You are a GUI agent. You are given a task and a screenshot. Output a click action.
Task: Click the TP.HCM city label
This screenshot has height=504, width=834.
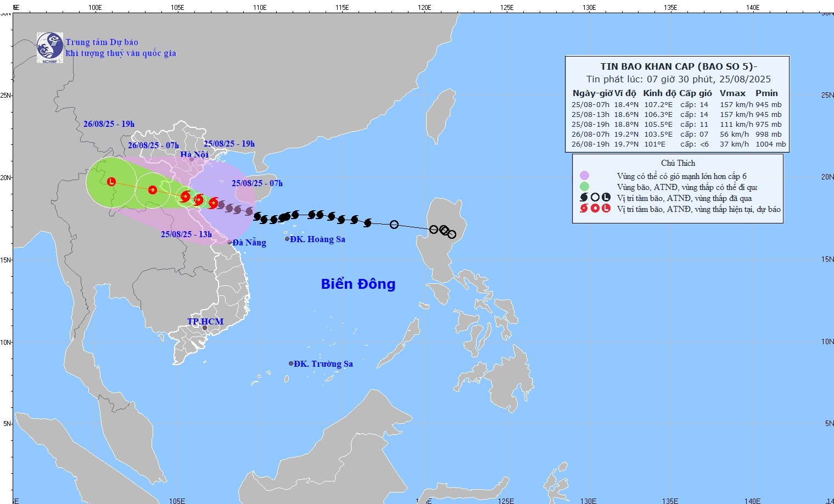[x=205, y=322]
